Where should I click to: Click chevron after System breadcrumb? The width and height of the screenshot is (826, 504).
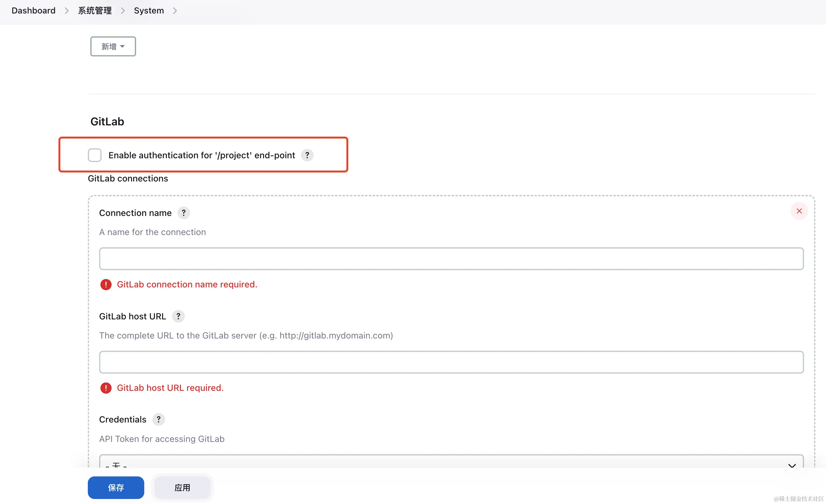[175, 11]
